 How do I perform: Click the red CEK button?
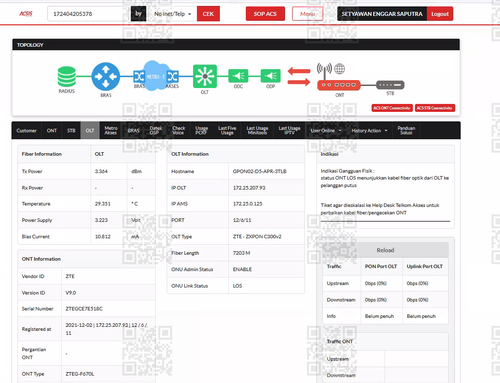pyautogui.click(x=208, y=14)
